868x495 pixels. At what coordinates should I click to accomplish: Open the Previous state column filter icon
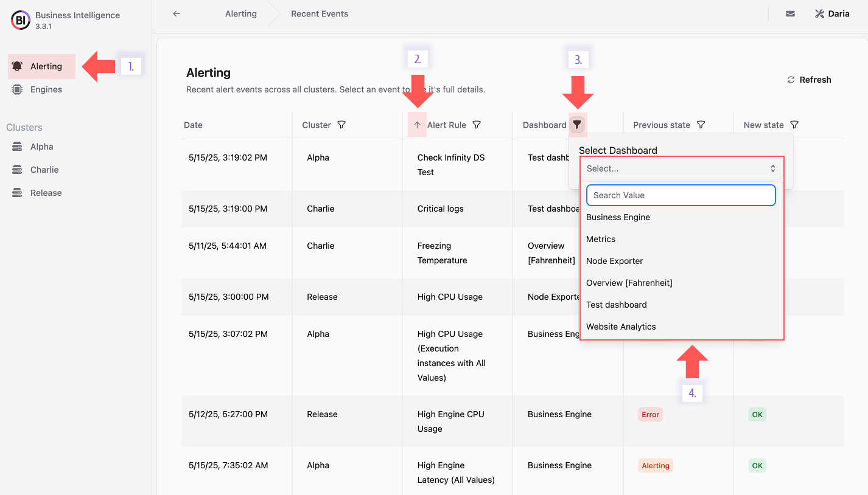701,125
